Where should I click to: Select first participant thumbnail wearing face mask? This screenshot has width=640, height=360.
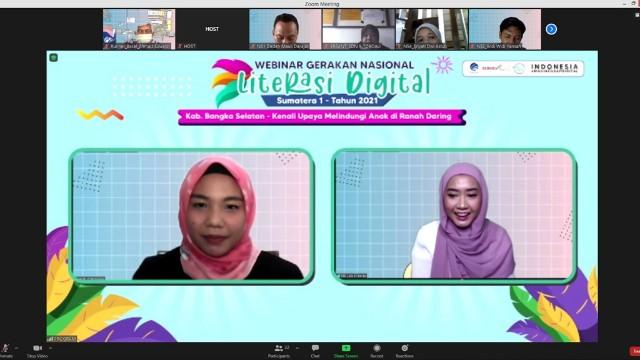139,29
